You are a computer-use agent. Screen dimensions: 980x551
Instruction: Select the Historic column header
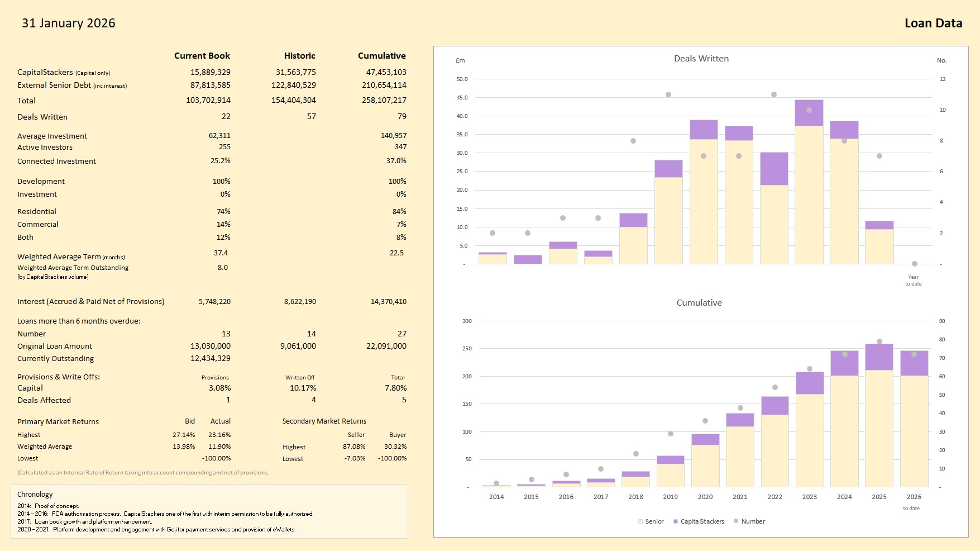[x=299, y=56]
